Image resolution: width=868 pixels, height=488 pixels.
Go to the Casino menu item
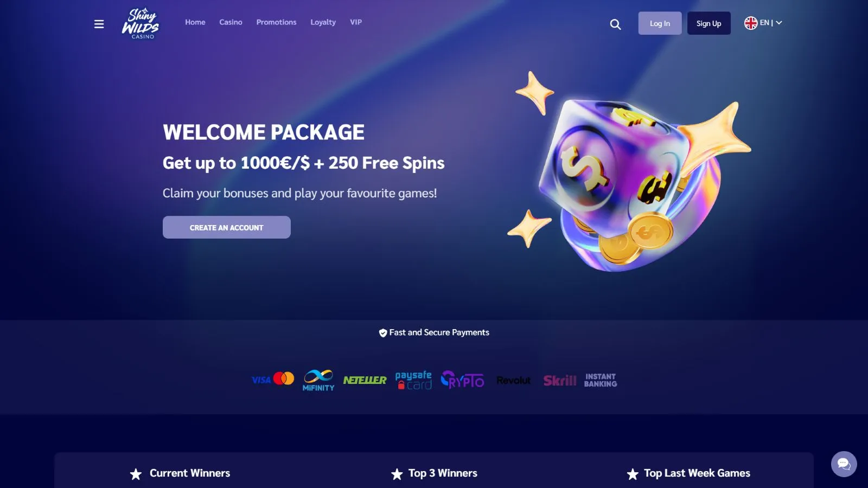(231, 22)
